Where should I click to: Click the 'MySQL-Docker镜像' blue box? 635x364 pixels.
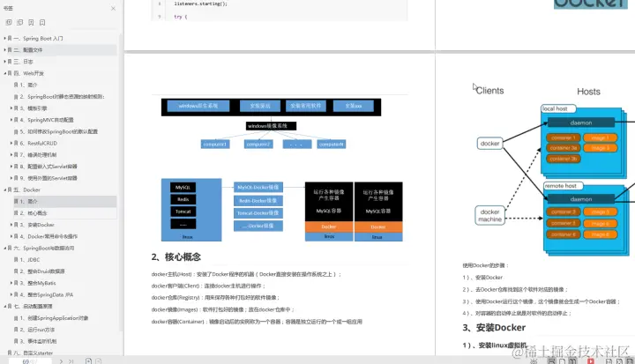(x=258, y=187)
